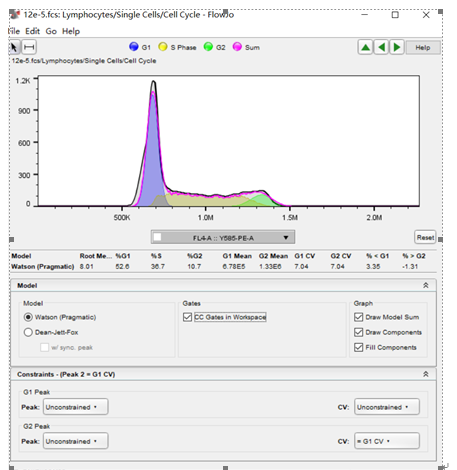Click the Watson (Pragmatic) result row label
This screenshot has width=457, height=470.
pos(43,267)
